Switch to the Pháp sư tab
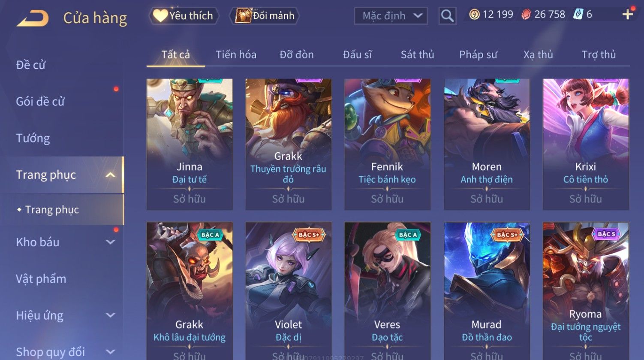 click(478, 54)
